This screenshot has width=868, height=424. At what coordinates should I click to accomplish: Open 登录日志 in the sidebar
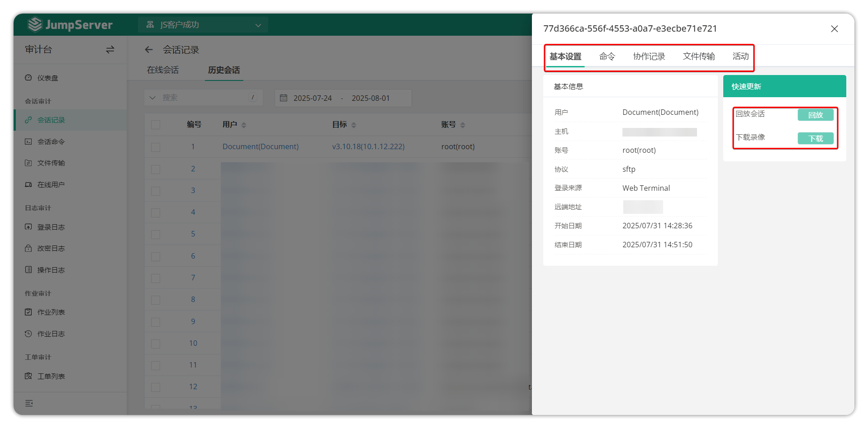51,227
